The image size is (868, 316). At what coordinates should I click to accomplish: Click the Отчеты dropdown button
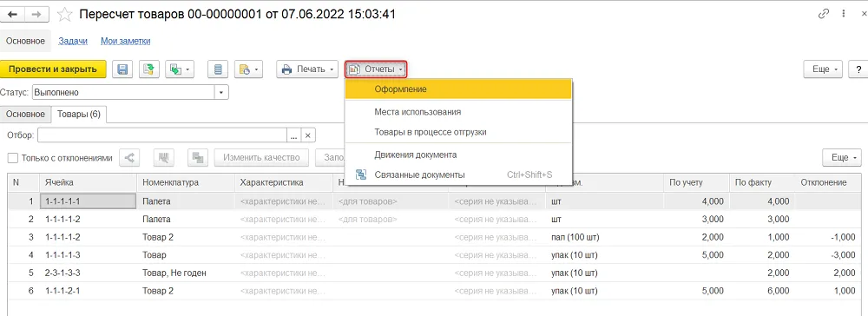click(x=376, y=69)
